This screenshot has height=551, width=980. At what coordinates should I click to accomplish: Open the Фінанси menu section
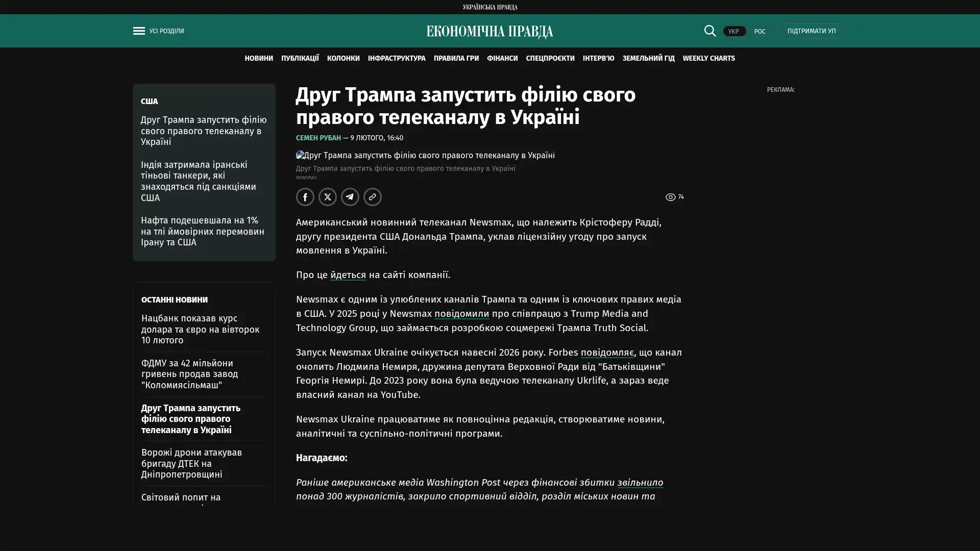(502, 58)
